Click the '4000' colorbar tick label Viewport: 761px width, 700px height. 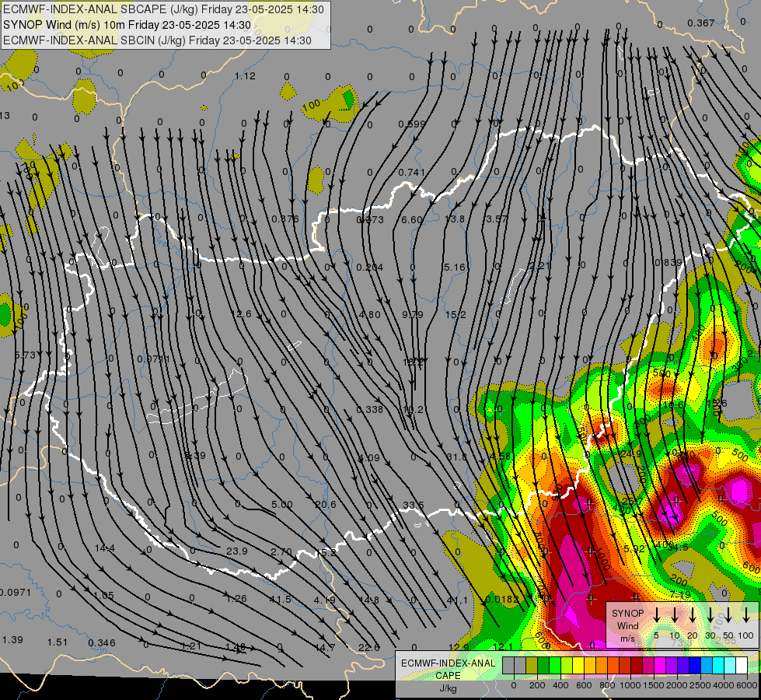724,685
